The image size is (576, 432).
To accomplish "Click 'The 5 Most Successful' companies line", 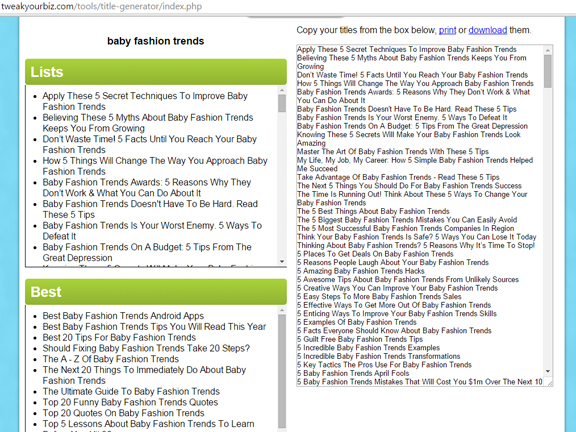I will tap(406, 228).
